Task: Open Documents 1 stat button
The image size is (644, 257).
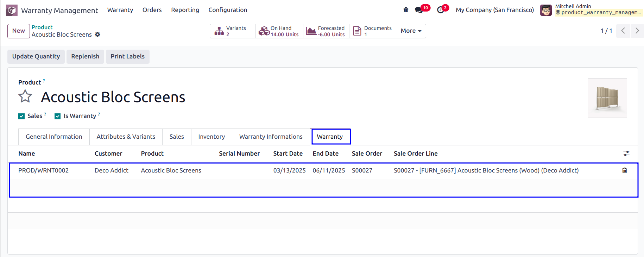Action: point(373,31)
